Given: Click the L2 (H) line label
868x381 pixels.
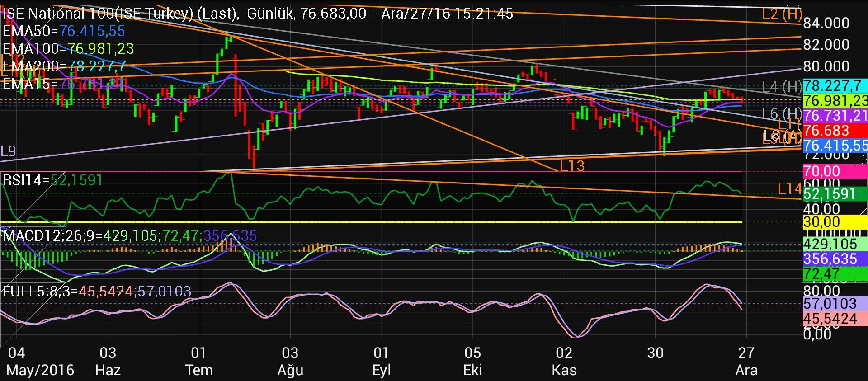Looking at the screenshot, I should coord(782,14).
